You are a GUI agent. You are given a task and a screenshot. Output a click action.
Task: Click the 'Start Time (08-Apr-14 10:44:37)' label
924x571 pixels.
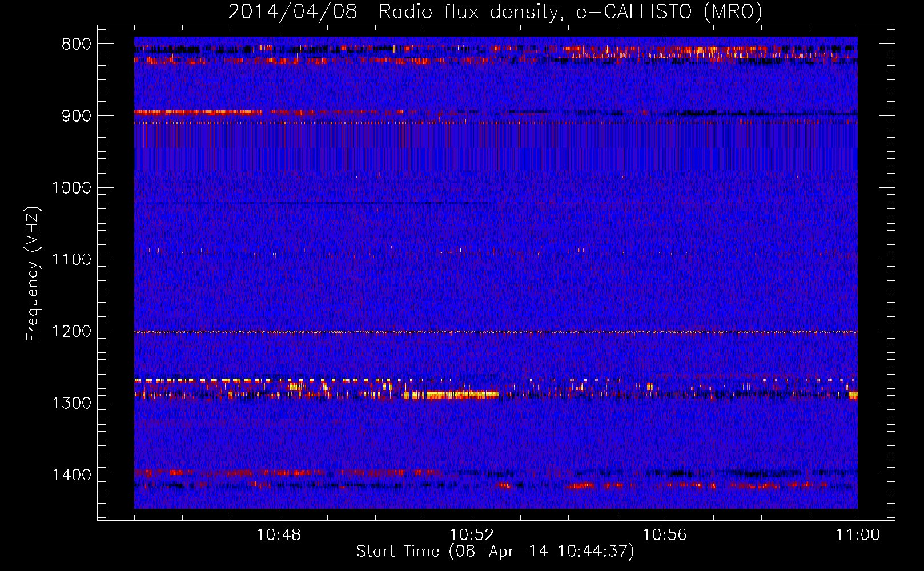495,552
